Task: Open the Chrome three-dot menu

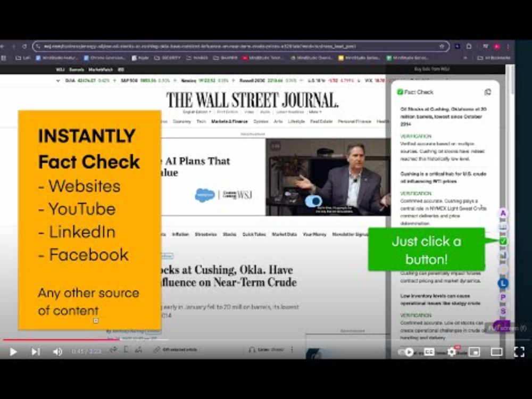Action: click(508, 46)
